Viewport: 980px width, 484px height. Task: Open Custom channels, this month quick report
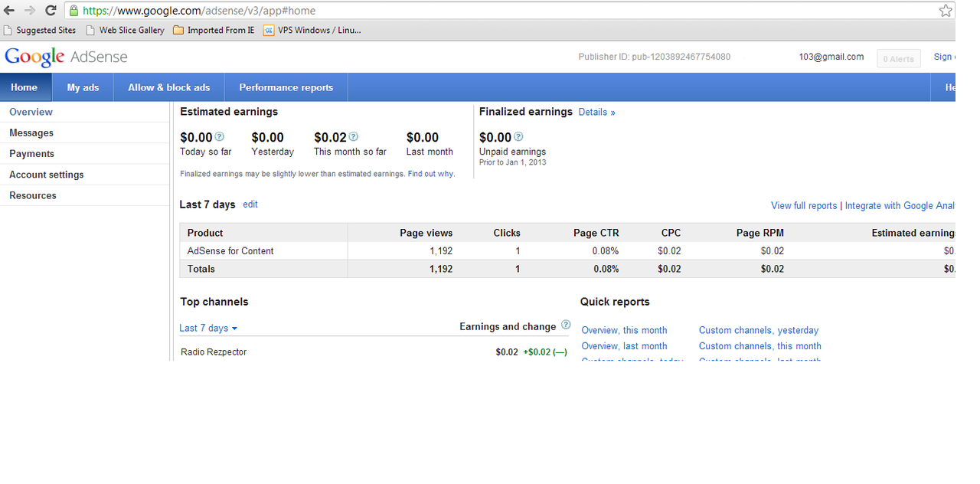point(760,346)
